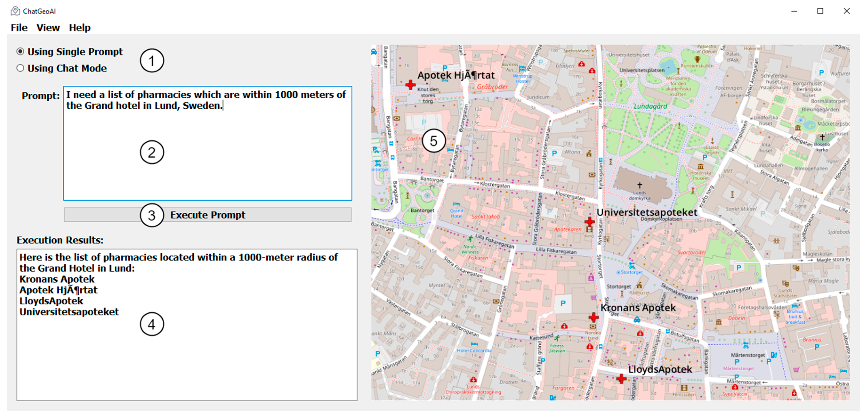
Task: Click the Hotel Concordia bed icon
Action: 474,344
